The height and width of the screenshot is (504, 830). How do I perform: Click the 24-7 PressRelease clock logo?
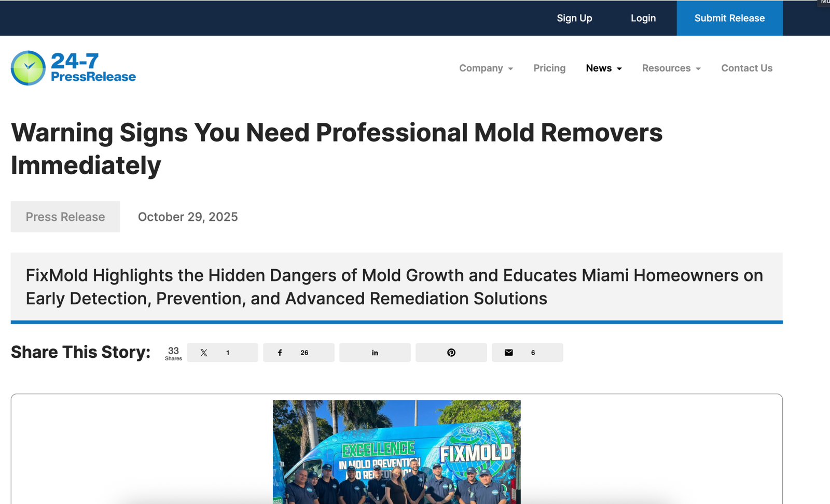tap(28, 68)
